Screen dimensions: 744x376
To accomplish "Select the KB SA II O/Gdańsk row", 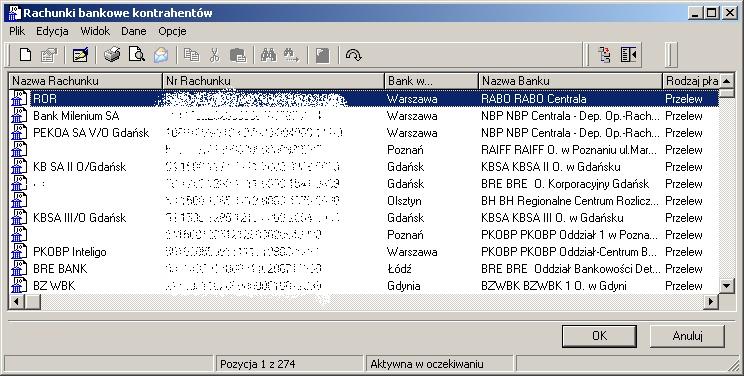I will pyautogui.click(x=364, y=167).
